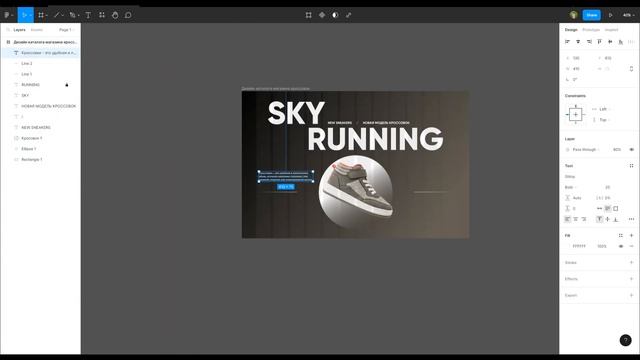
Task: Select the Move tool
Action: pos(24,15)
